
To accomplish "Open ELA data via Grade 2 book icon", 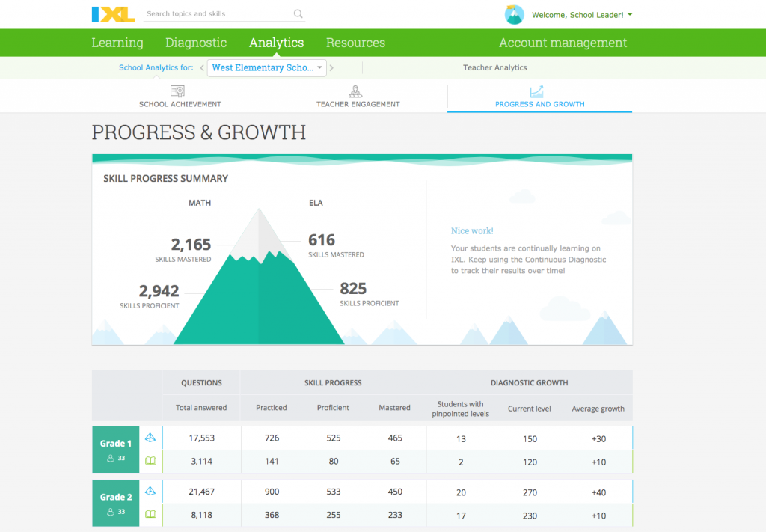I will pyautogui.click(x=150, y=515).
